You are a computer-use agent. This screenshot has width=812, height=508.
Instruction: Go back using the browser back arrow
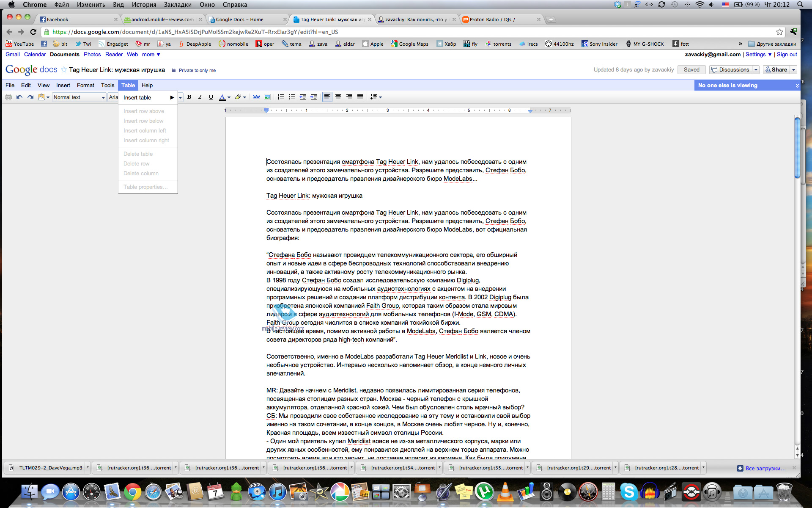[x=9, y=32]
